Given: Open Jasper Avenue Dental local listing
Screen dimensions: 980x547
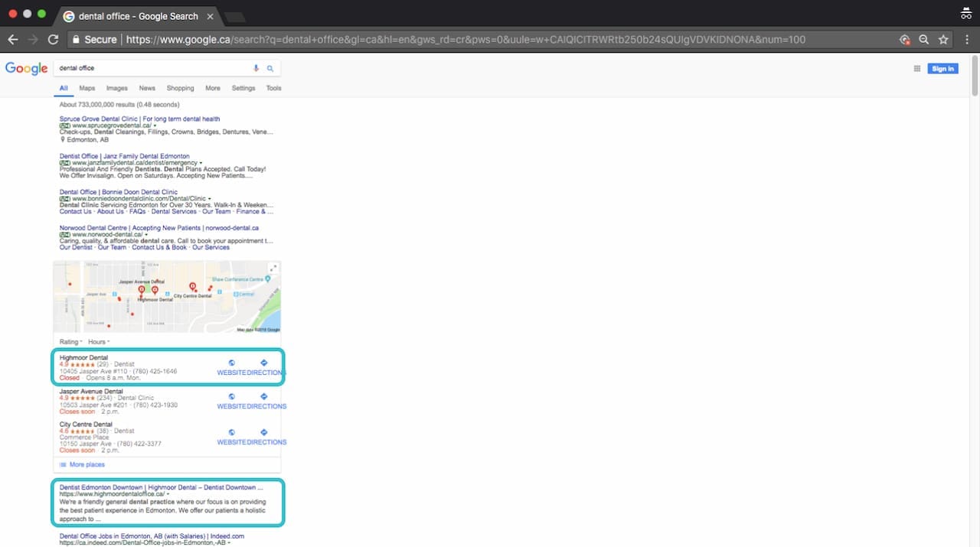Looking at the screenshot, I should point(91,392).
